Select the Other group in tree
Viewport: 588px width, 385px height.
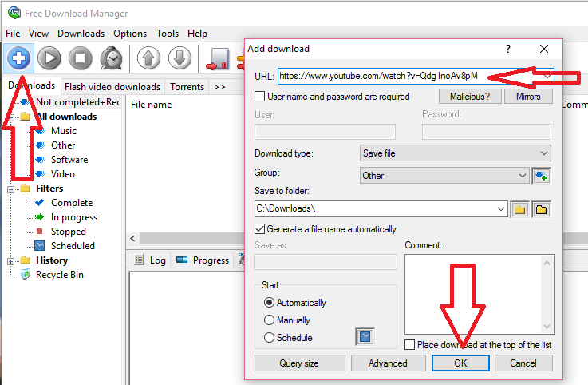click(x=63, y=145)
